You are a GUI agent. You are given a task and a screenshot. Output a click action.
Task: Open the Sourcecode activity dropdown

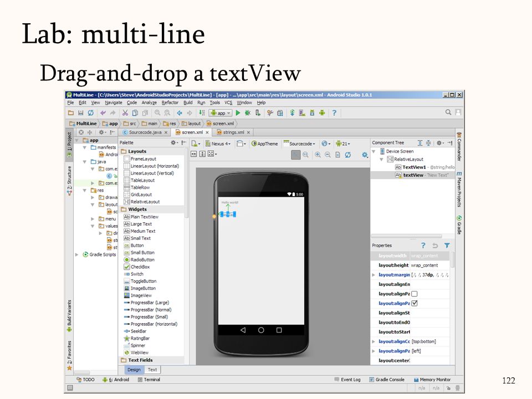tap(300, 144)
